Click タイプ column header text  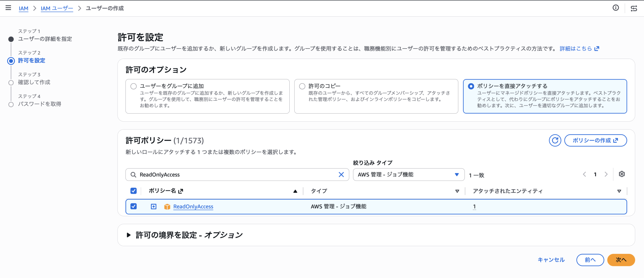coord(319,191)
